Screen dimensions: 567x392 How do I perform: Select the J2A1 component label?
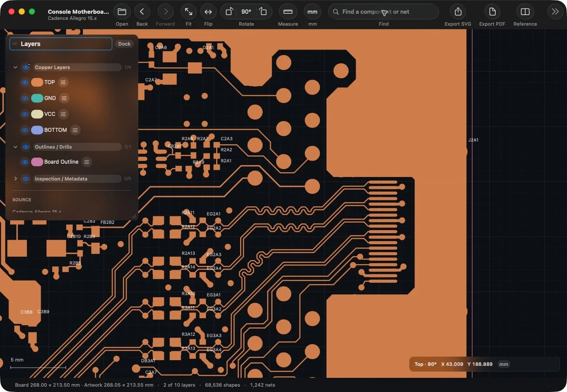coord(474,140)
